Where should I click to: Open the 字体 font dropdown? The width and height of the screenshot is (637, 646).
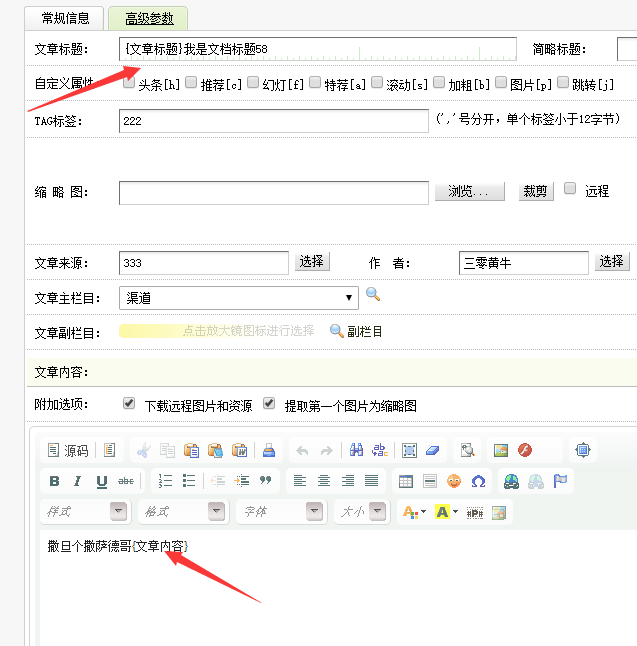(281, 512)
